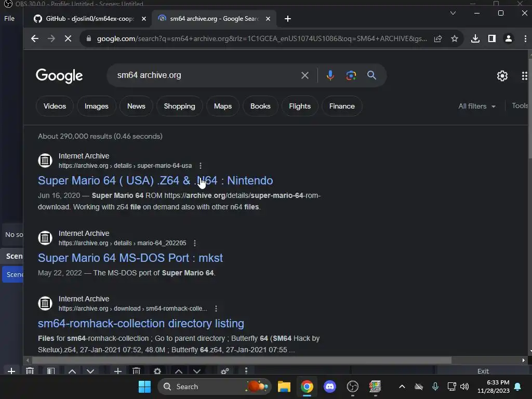The height and width of the screenshot is (399, 532).
Task: Filter results by Shopping
Action: click(x=179, y=106)
